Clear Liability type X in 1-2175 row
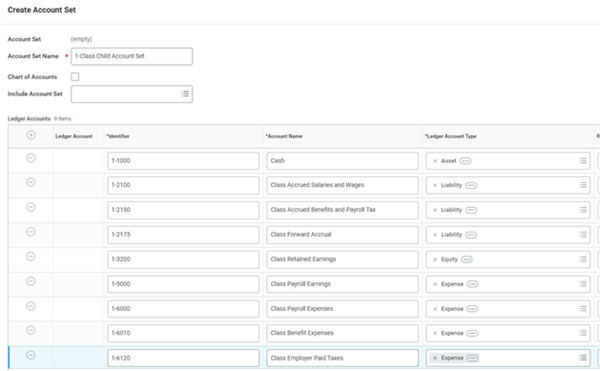The image size is (600, 371). [x=435, y=235]
